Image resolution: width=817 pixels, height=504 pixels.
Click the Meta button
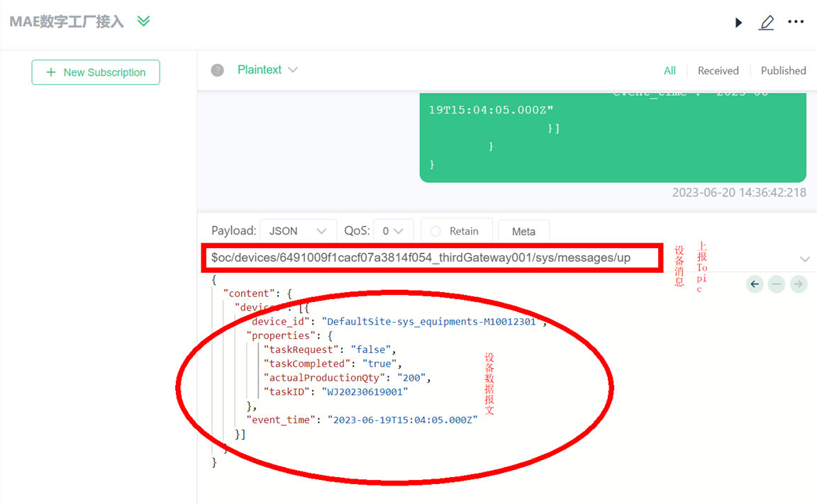(523, 231)
